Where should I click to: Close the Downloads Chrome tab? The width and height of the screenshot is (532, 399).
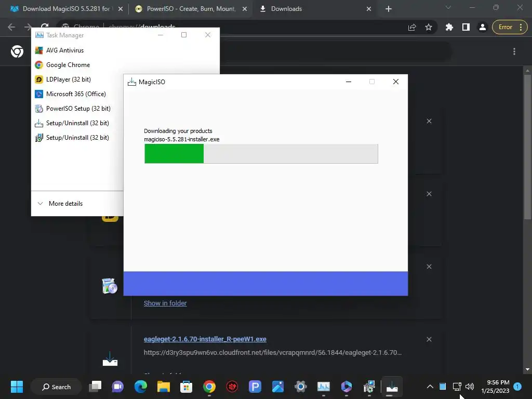pos(369,9)
